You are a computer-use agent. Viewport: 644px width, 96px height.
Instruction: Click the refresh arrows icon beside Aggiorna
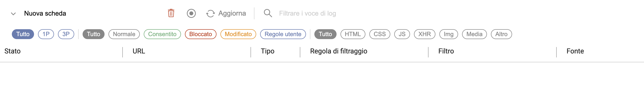[211, 14]
